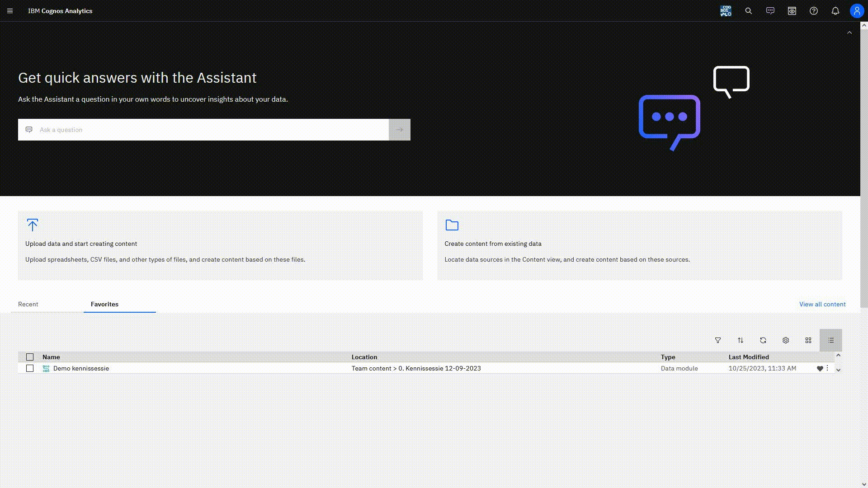Viewport: 868px width, 488px height.
Task: Click the sort arrows icon
Action: pos(741,340)
